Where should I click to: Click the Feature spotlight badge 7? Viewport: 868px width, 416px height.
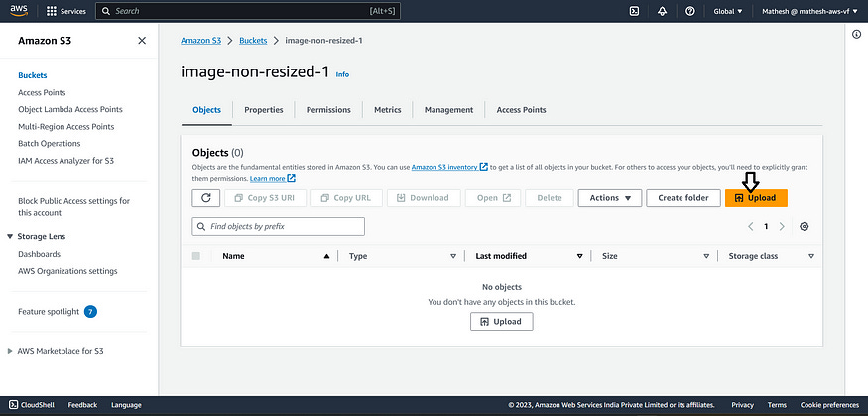(91, 312)
